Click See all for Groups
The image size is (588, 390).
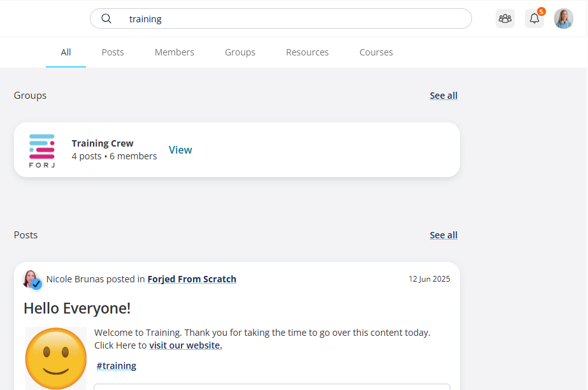tap(443, 96)
